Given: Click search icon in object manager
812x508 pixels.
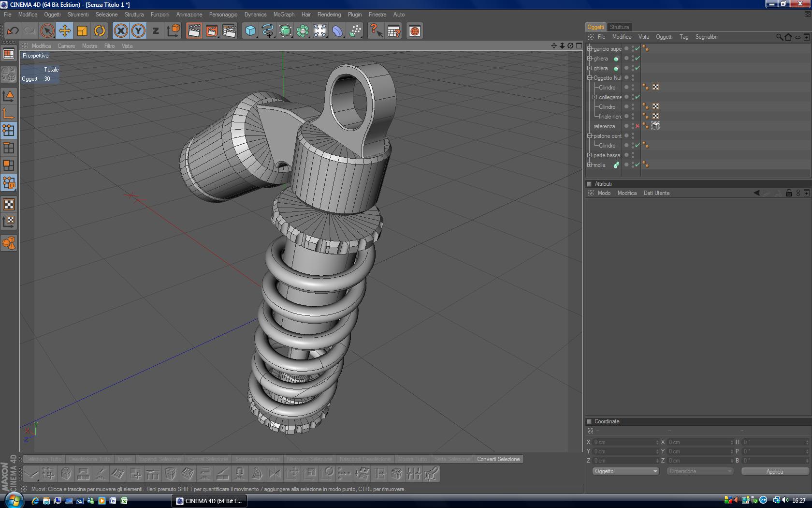Looking at the screenshot, I should [779, 37].
